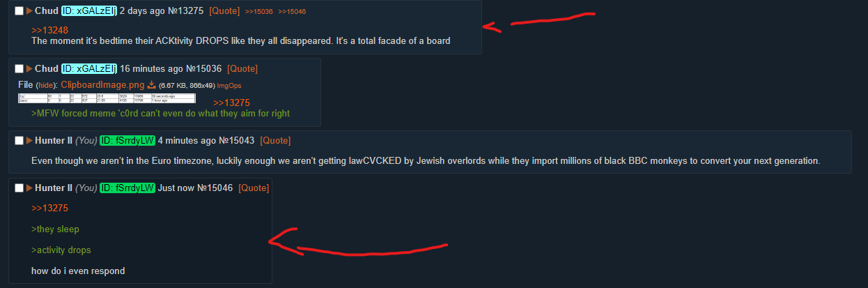This screenshot has height=288, width=868.
Task: Download ClipboardImage.png using the download icon
Action: click(151, 84)
